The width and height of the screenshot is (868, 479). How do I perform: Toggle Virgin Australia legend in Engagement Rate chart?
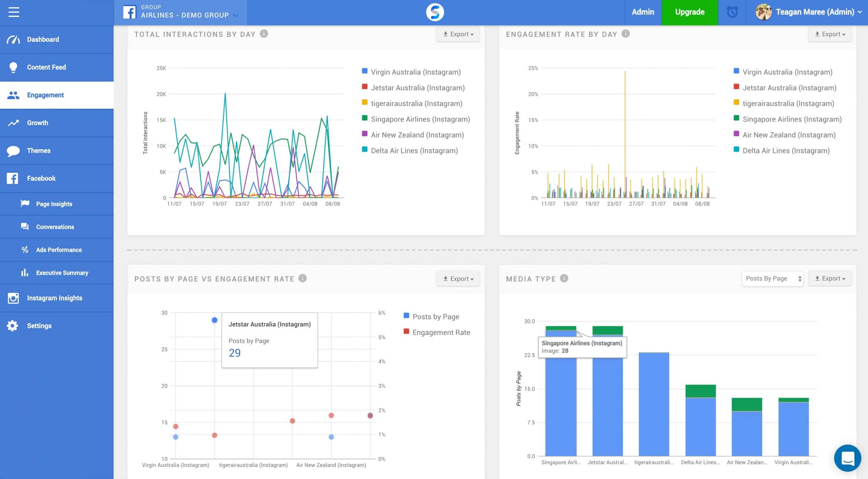click(784, 72)
